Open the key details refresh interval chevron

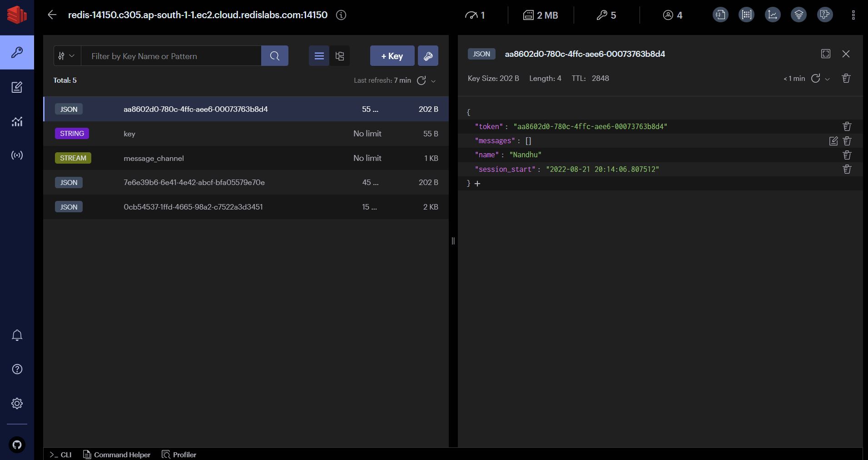click(828, 79)
